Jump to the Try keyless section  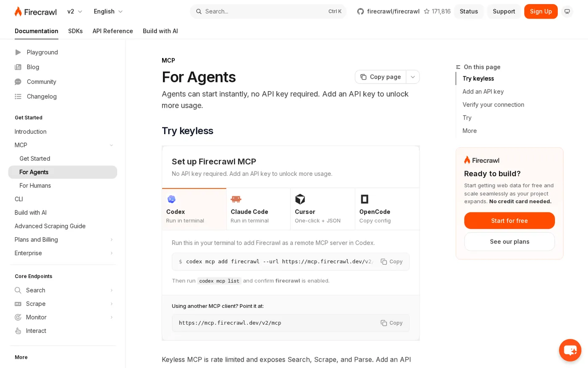point(478,79)
